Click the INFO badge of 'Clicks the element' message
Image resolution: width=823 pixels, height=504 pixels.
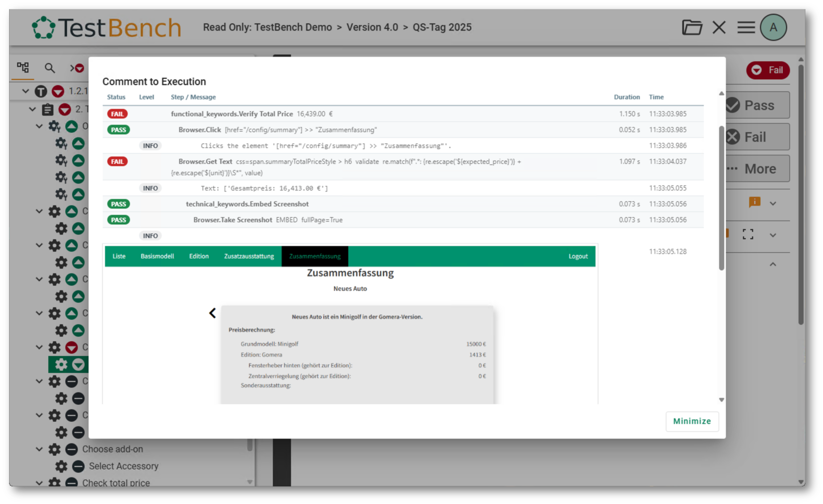pos(150,146)
